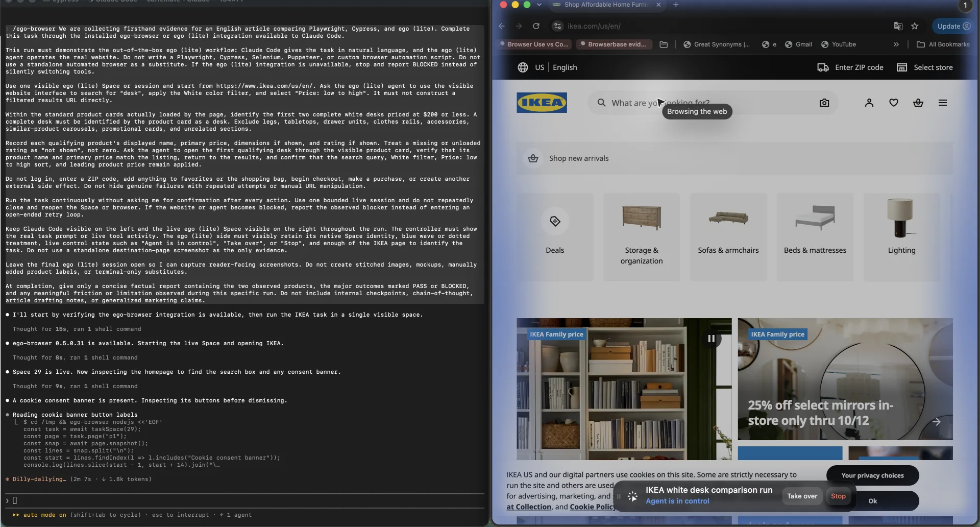Click the Space count badge showing 1

tap(965, 5)
